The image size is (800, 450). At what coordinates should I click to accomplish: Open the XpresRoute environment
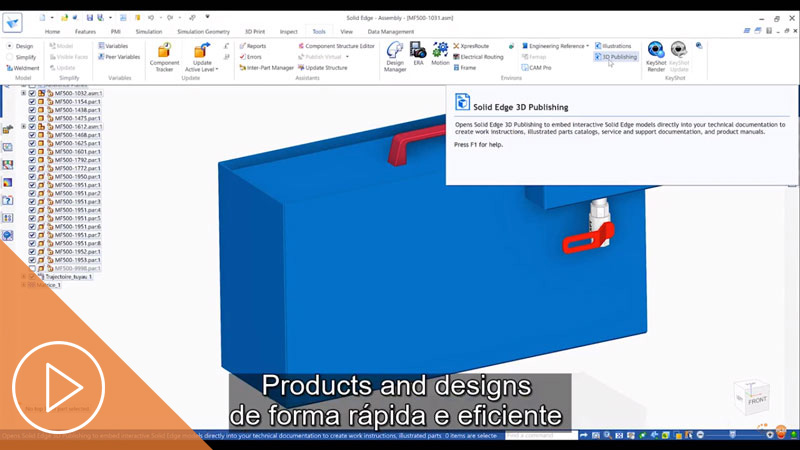pyautogui.click(x=470, y=46)
